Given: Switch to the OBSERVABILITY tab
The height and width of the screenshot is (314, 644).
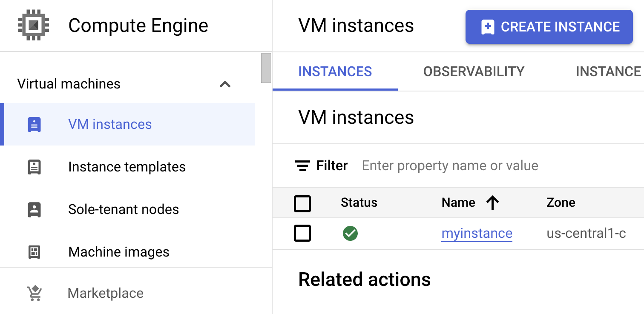Looking at the screenshot, I should click(474, 71).
